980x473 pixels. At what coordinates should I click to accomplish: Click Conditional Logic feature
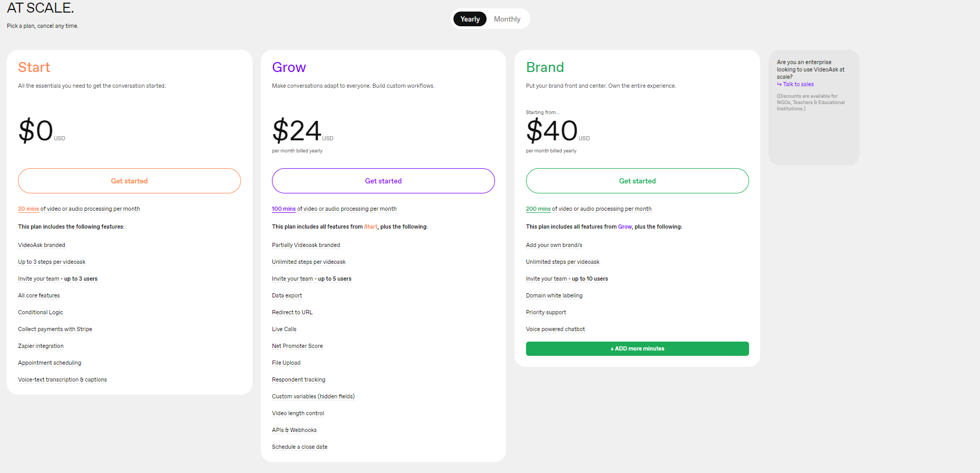(41, 312)
